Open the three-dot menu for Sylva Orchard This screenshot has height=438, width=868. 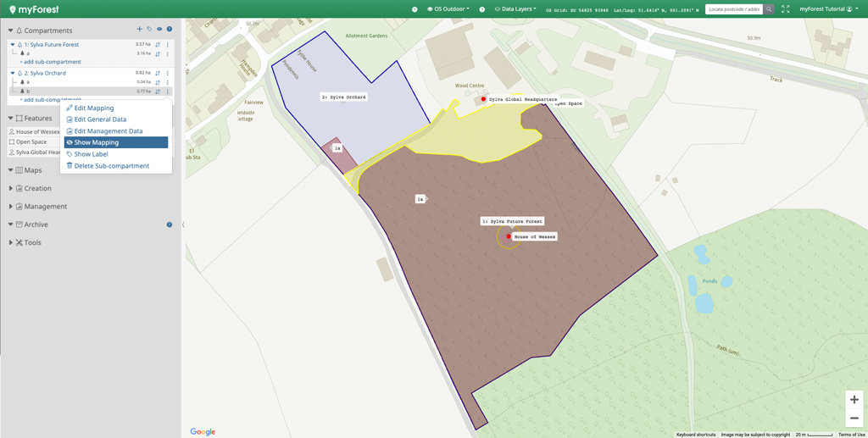point(168,73)
